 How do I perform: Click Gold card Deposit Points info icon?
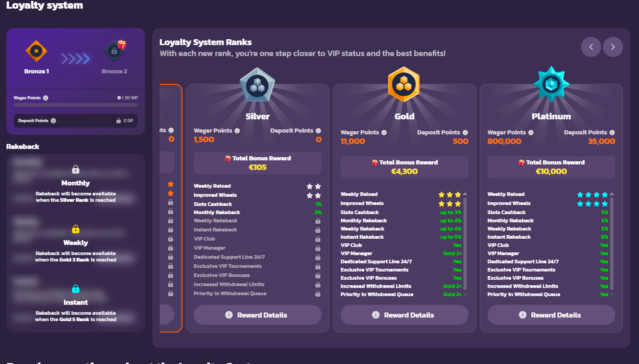point(465,133)
